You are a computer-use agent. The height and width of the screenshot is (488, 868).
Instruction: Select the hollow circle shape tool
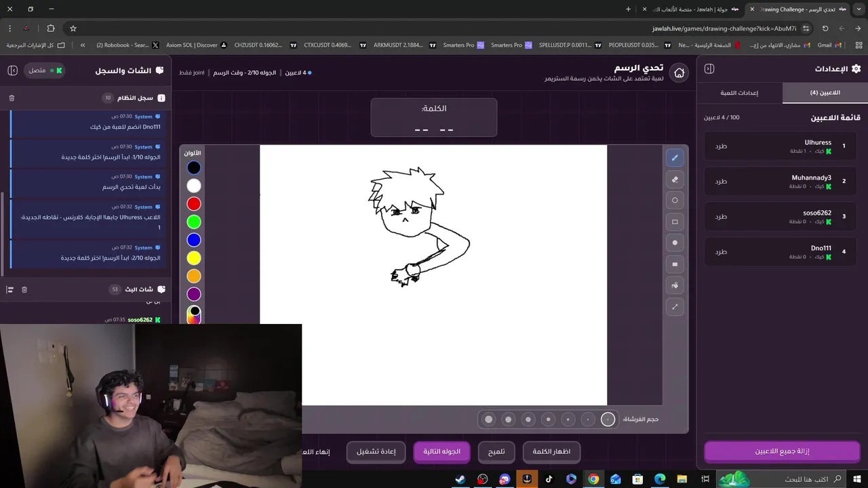point(675,201)
